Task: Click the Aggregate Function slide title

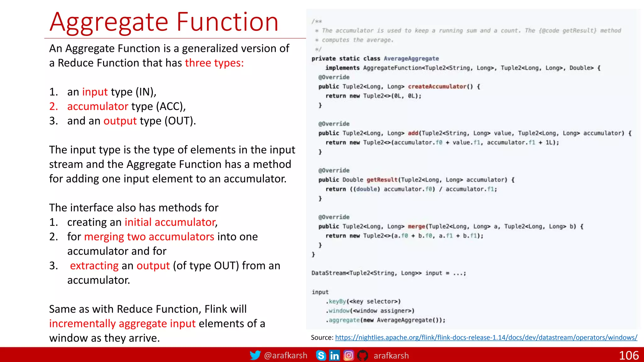Action: (x=164, y=22)
